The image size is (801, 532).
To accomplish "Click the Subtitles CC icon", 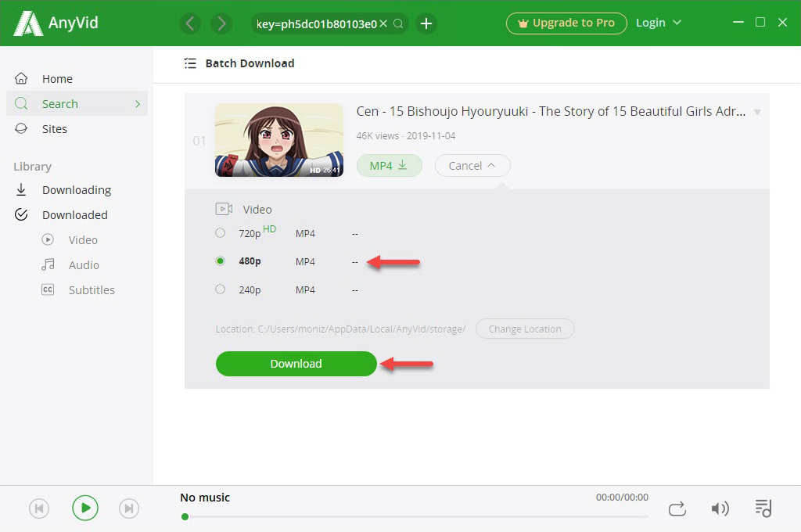I will [x=48, y=289].
